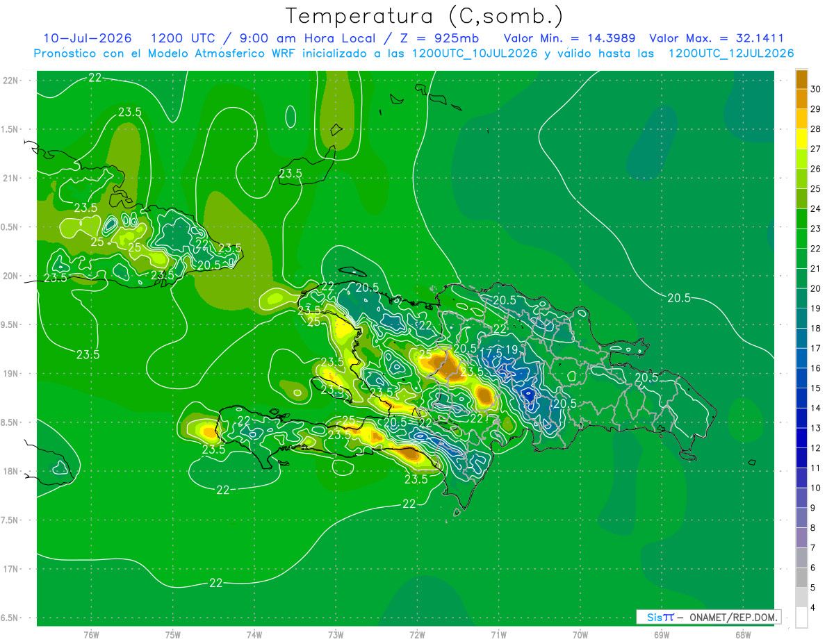Click the '17.5' contour label over Hispaniola
834x644 pixels.
click(491, 352)
